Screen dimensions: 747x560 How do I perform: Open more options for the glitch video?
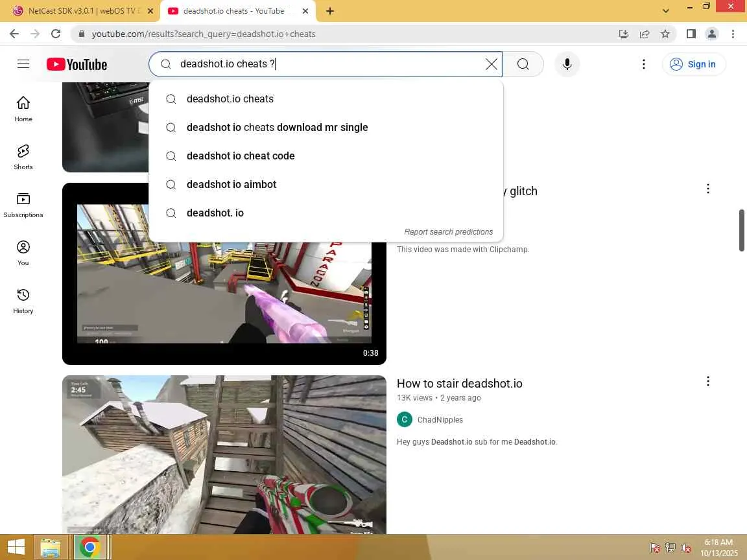tap(708, 189)
